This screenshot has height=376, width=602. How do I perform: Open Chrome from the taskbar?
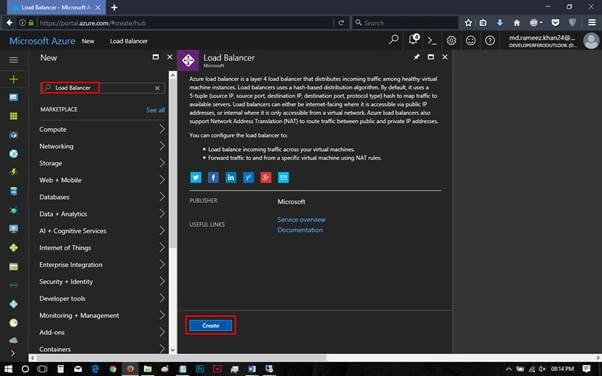(x=112, y=369)
